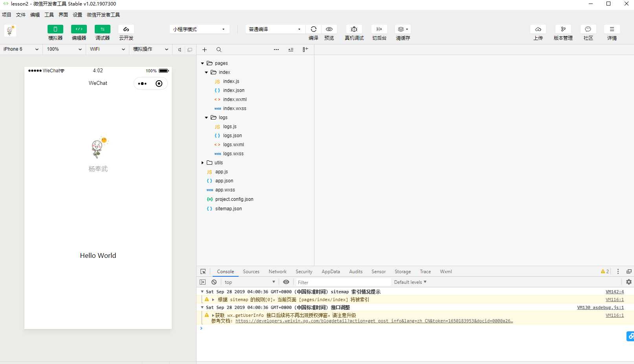Open 版本管理 version control
The width and height of the screenshot is (634, 364).
(563, 29)
